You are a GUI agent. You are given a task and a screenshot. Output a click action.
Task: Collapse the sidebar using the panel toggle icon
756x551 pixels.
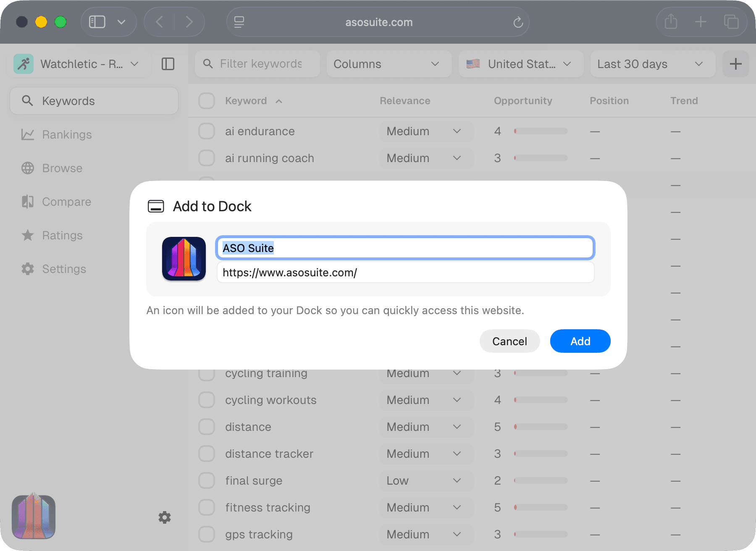coord(168,64)
